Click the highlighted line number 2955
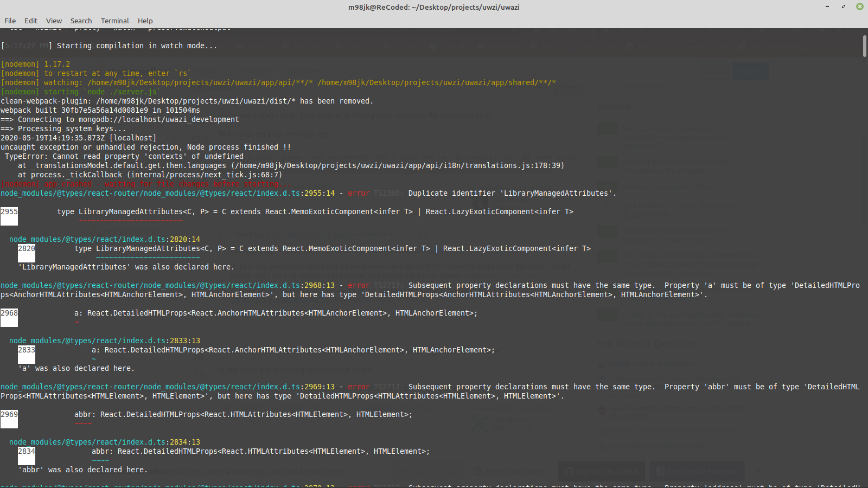868x488 pixels. tap(9, 211)
